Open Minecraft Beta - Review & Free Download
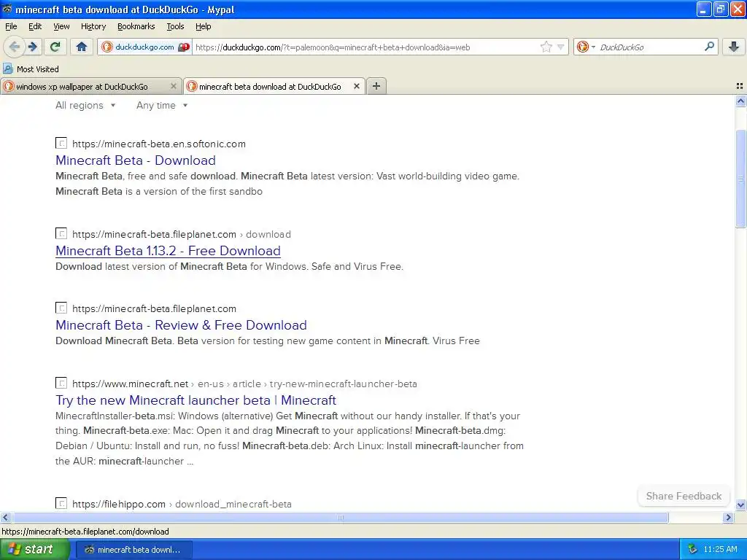Image resolution: width=747 pixels, height=560 pixels. pos(181,325)
